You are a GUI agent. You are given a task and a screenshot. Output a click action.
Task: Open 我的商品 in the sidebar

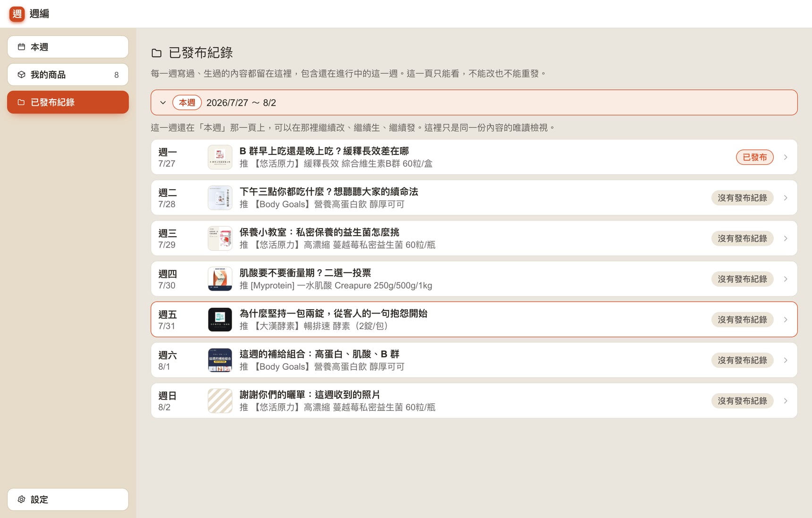(68, 75)
